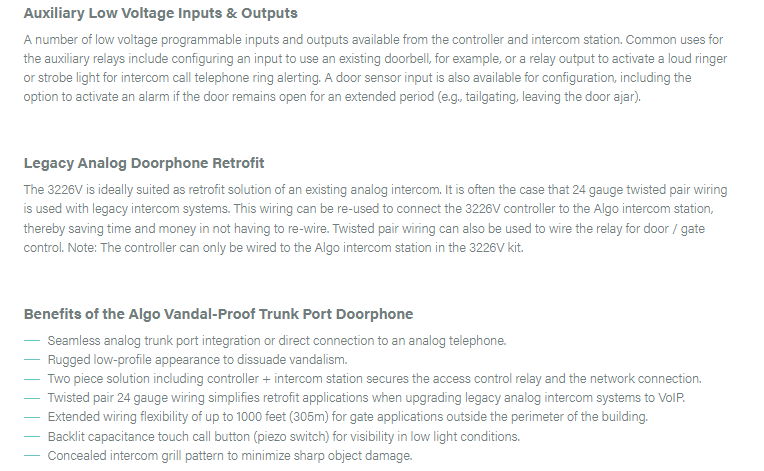Image resolution: width=764 pixels, height=471 pixels.
Task: Click the dash bullet before Extended wiring flexibility
Action: 32,417
